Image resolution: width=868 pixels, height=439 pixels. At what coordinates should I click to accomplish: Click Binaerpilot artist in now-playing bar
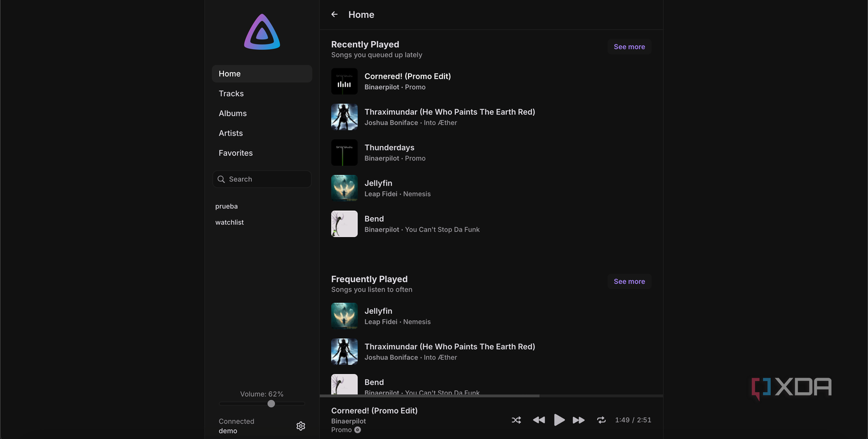click(349, 422)
